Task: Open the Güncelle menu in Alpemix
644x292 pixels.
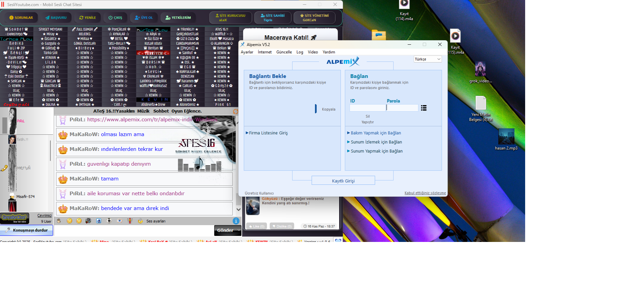Action: coord(284,52)
